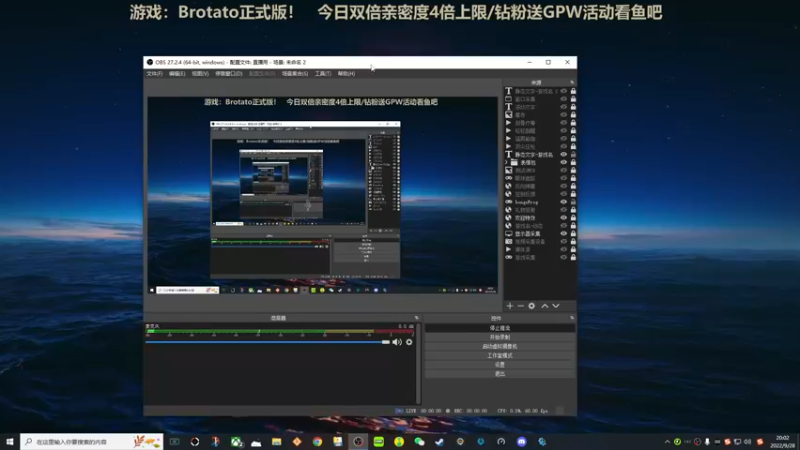Open the audio mixer track settings gear
The image size is (800, 450).
pos(409,342)
